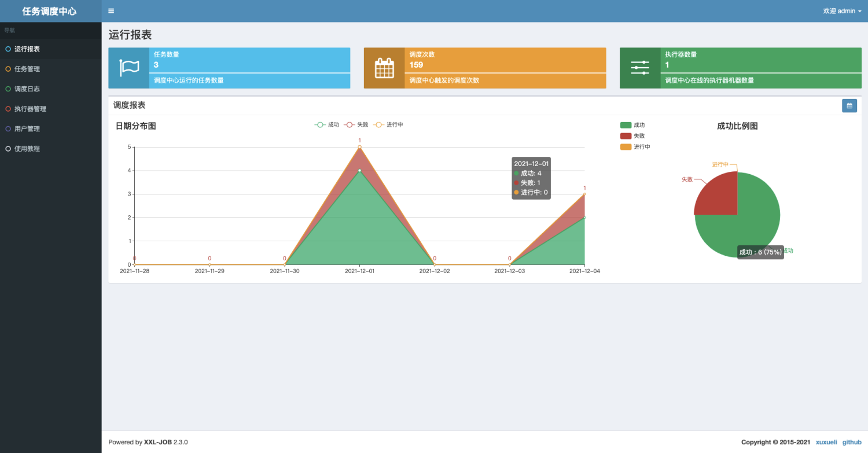Click the 任务调度中心 logo title
868x453 pixels.
click(x=49, y=11)
